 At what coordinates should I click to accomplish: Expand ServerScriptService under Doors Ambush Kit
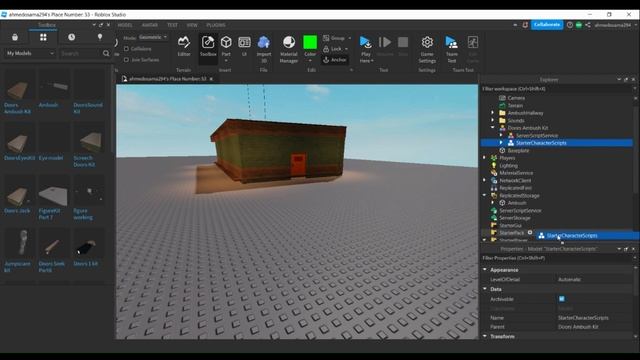click(x=501, y=135)
